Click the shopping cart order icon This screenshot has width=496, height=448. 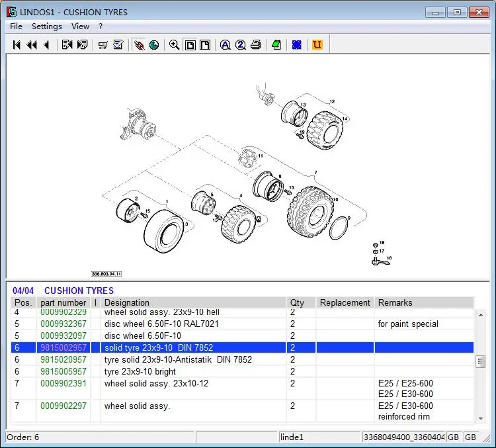click(x=103, y=45)
